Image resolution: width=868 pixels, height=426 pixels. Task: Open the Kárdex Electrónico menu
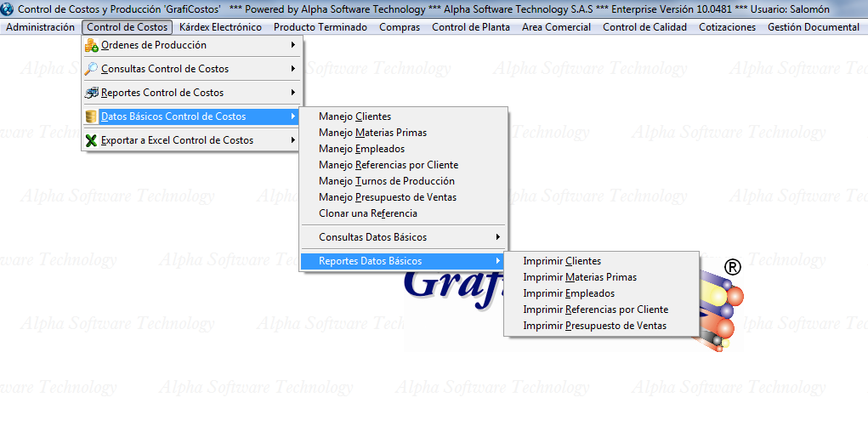point(220,27)
